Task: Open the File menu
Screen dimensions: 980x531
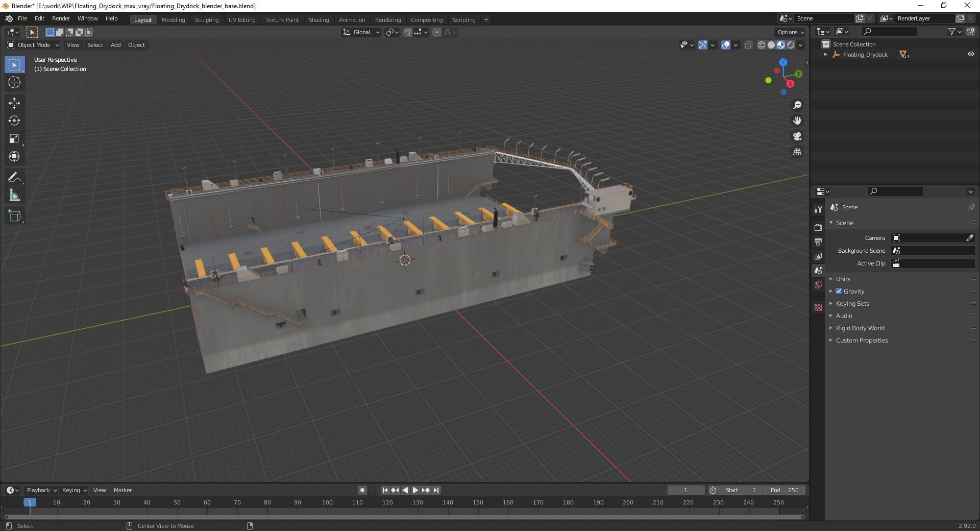Action: click(x=22, y=18)
